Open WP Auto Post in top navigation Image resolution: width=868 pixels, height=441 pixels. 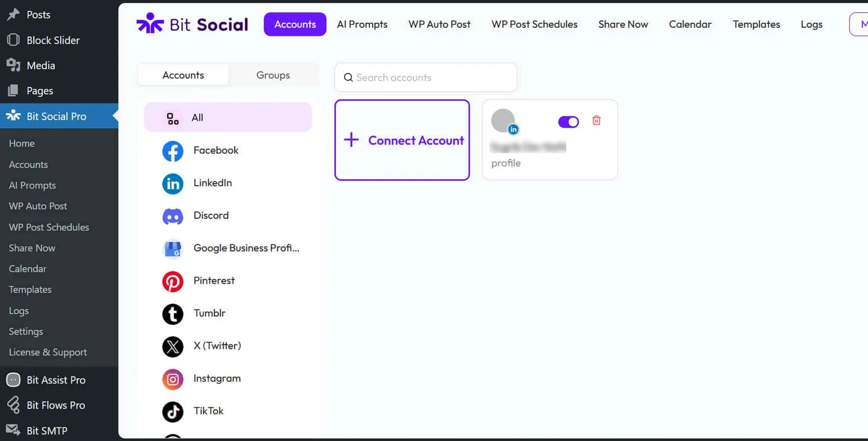tap(439, 24)
